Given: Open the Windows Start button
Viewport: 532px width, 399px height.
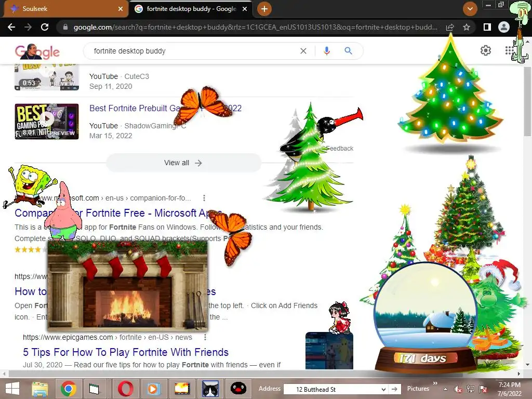Looking at the screenshot, I should click(x=12, y=389).
